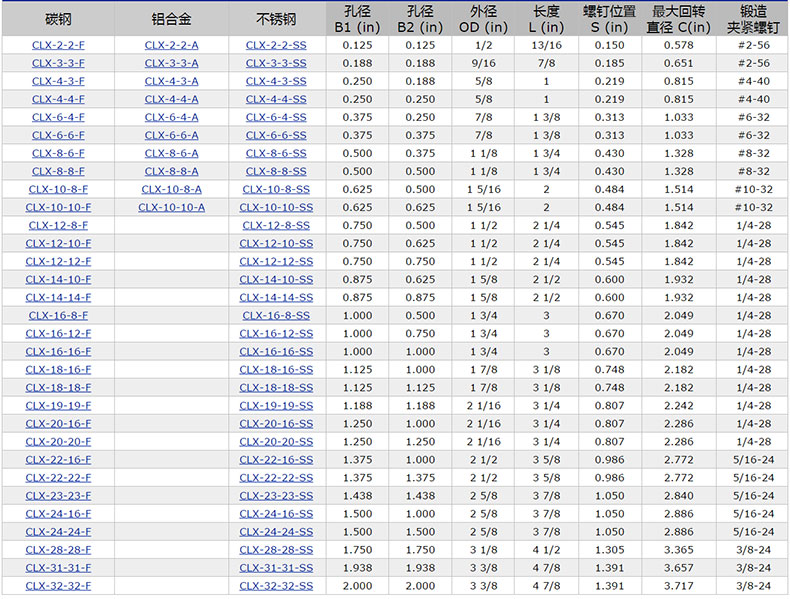
Task: Click the CLX-14-10-SS link
Action: pos(276,279)
